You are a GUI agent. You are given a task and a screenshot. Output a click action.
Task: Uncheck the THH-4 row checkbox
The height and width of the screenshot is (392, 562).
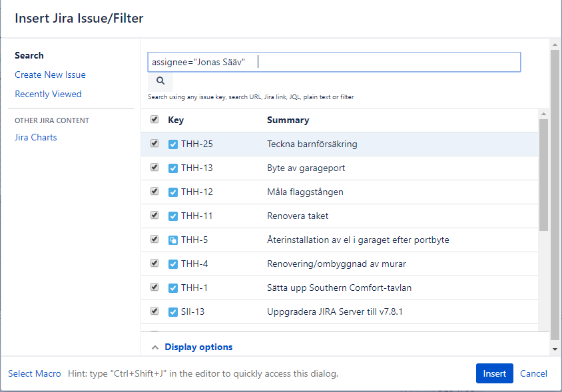coord(154,263)
